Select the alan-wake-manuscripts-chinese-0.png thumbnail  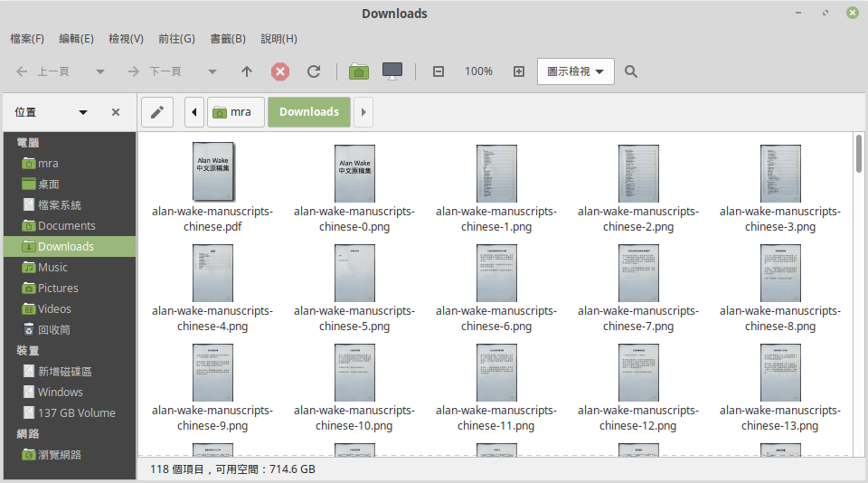354,174
